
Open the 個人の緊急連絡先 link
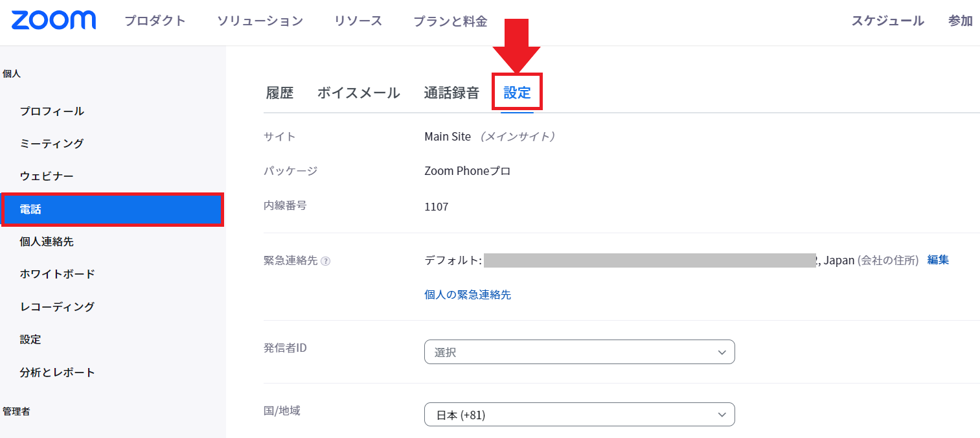pos(468,294)
